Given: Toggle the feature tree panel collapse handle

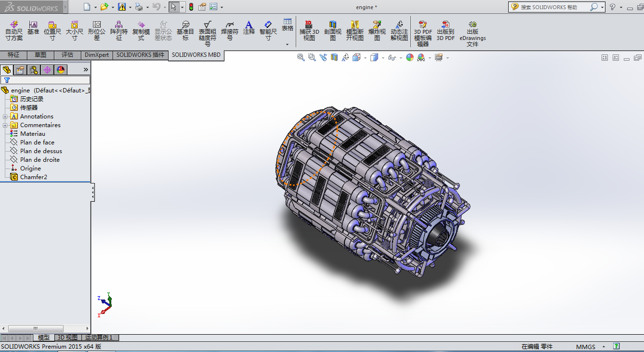Looking at the screenshot, I should [93, 193].
